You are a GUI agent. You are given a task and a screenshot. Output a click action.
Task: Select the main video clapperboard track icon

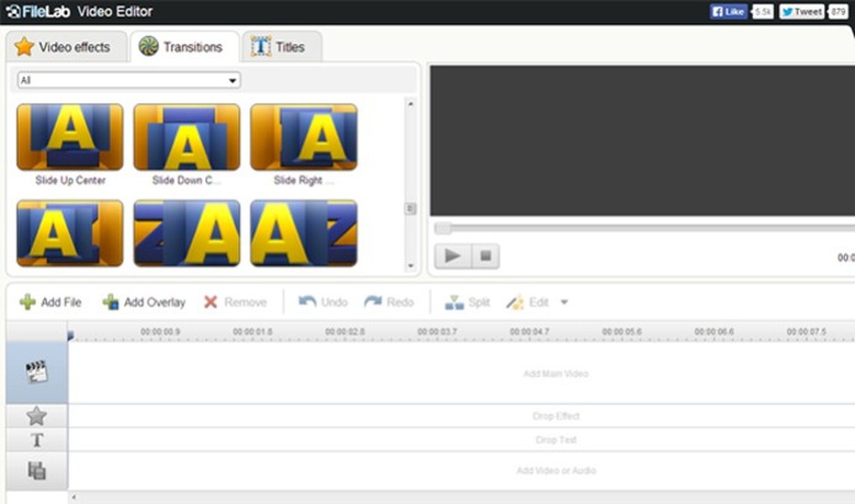36,371
